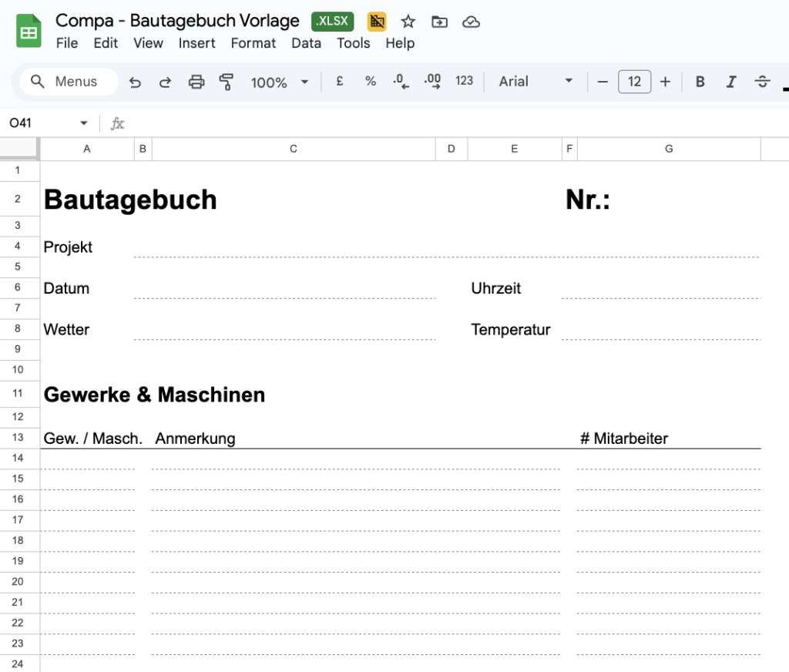Click the .XLSX file format badge
The height and width of the screenshot is (672, 789).
[x=332, y=22]
